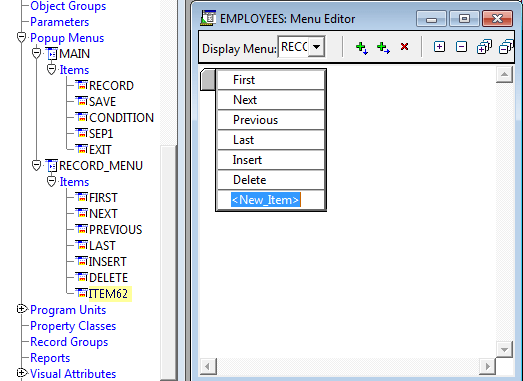This screenshot has height=381, width=523.
Task: Click the icon beside EXIT item
Action: pyautogui.click(x=81, y=149)
